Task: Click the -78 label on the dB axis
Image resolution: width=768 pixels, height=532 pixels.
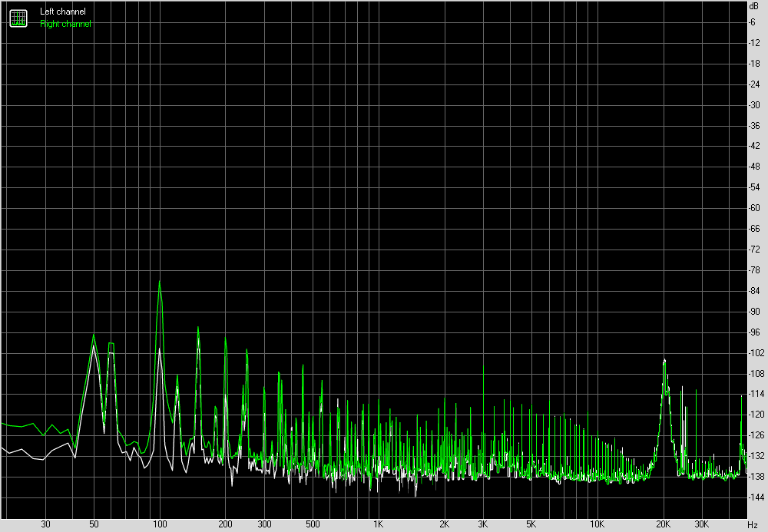Action: coord(753,270)
